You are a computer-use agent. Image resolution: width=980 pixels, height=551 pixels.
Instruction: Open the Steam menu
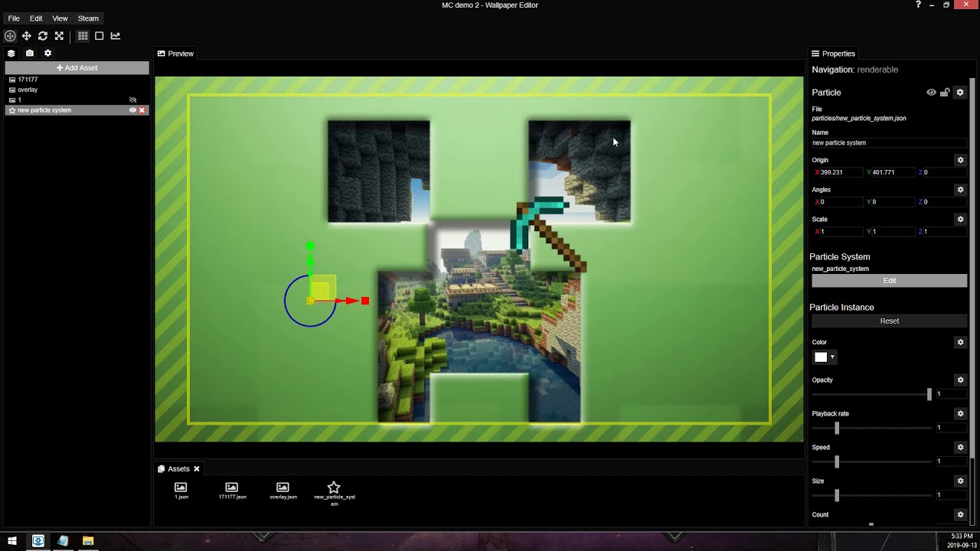[x=88, y=18]
